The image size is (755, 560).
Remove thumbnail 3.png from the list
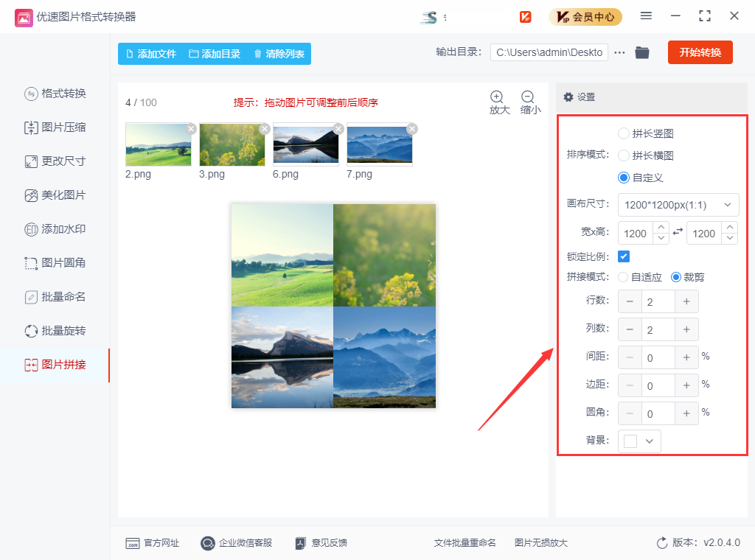[264, 128]
